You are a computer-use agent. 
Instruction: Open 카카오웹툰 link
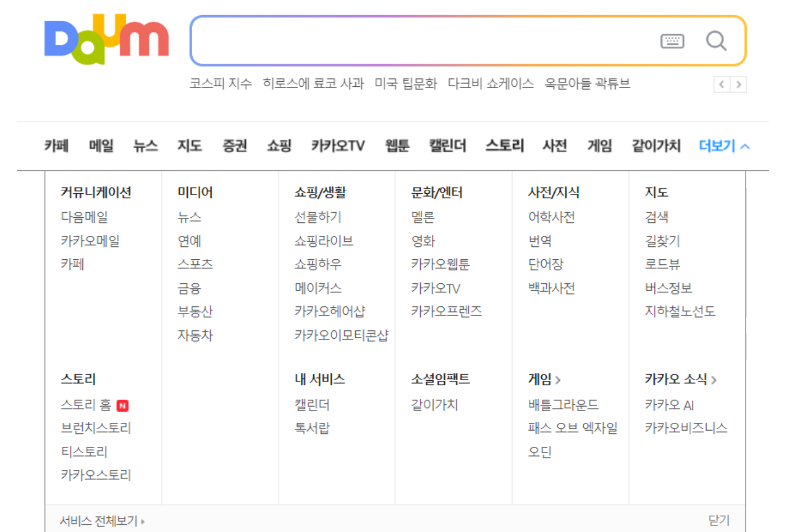coord(440,264)
